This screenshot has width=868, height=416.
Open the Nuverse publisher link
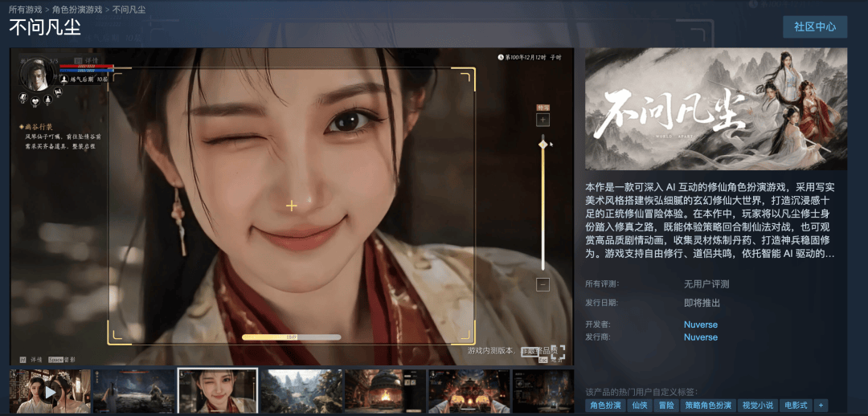[700, 337]
